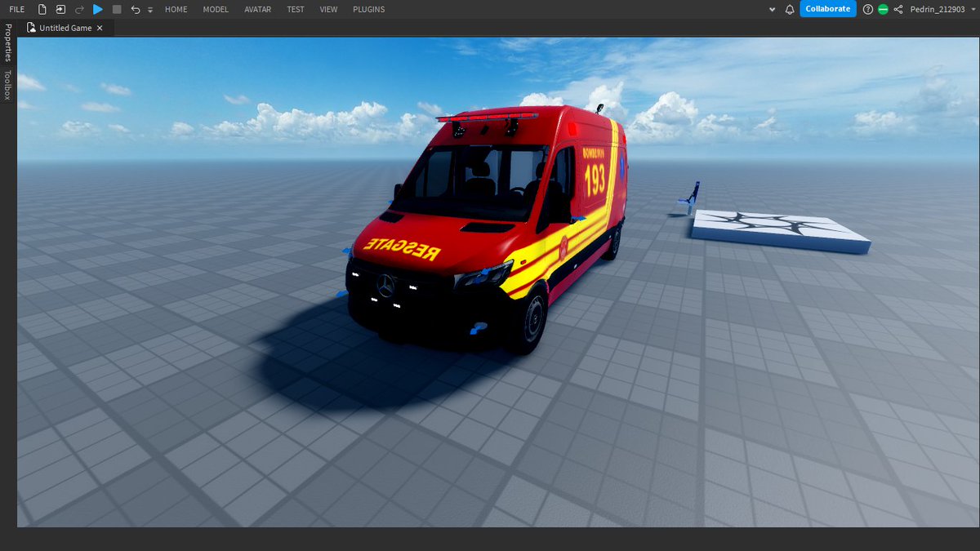Switch to the AVATAR tab
The width and height of the screenshot is (980, 551).
257,10
